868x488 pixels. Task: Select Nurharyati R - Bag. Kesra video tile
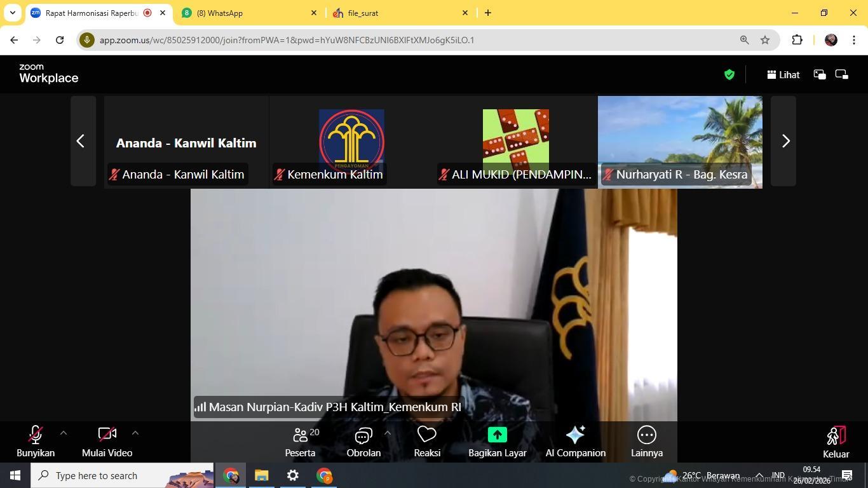[x=679, y=141]
